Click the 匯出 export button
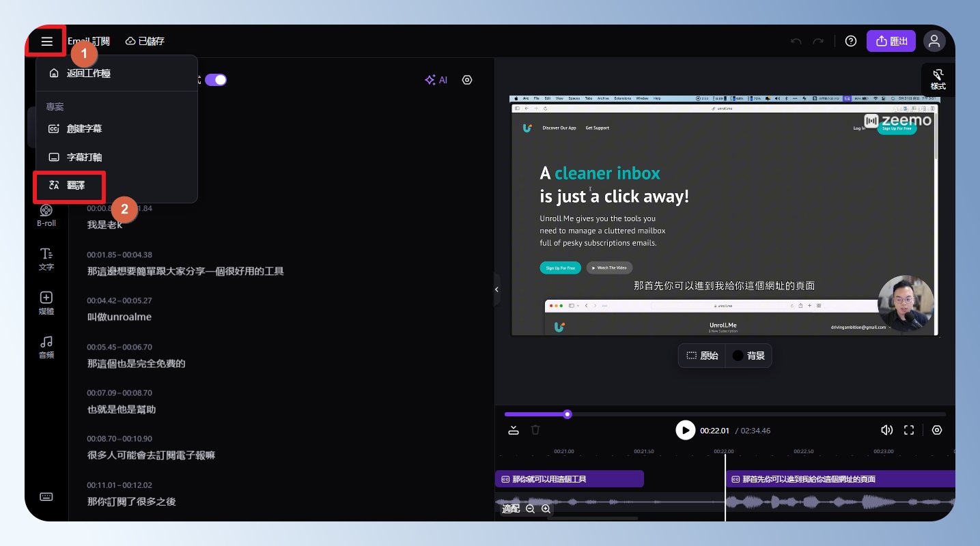The height and width of the screenshot is (546, 980). pos(891,41)
